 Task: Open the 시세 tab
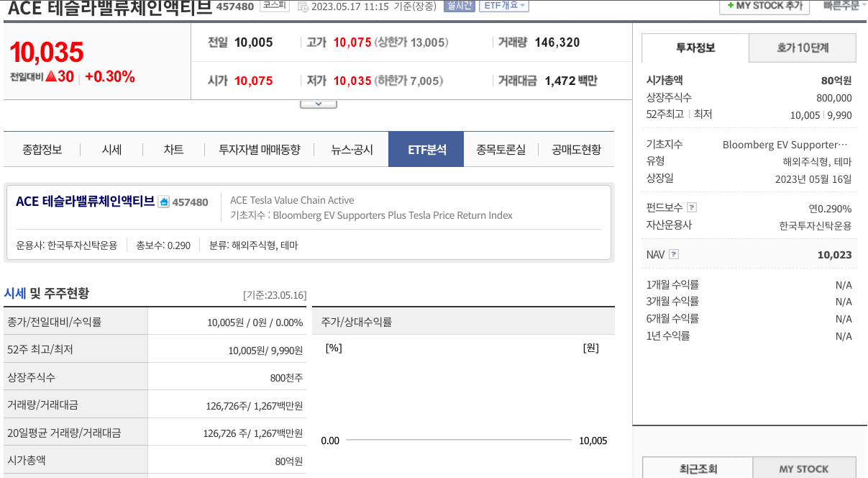click(x=111, y=150)
